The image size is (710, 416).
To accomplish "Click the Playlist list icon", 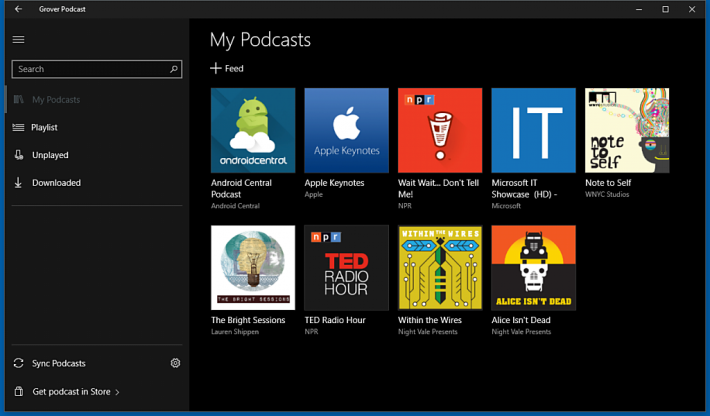I will (x=18, y=127).
